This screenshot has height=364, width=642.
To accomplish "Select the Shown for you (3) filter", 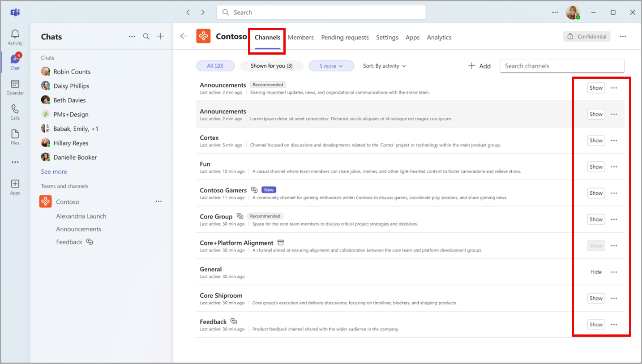I will [271, 66].
